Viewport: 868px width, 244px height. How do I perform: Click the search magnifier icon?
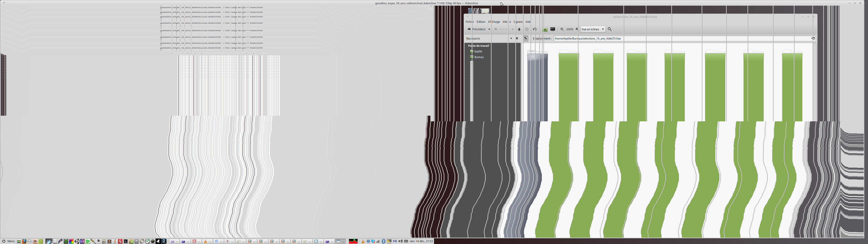click(610, 29)
